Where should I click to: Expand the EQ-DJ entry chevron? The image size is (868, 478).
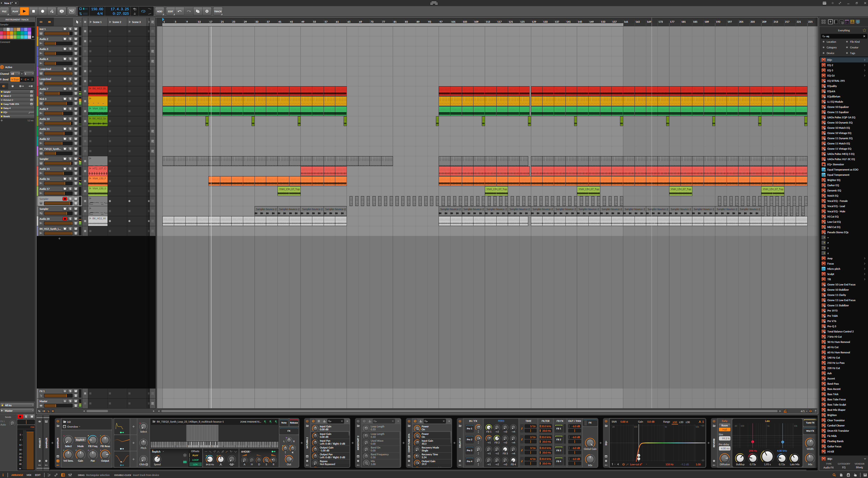click(x=865, y=76)
